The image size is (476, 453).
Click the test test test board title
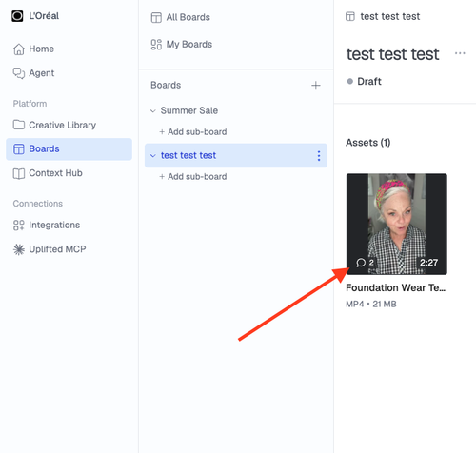[392, 54]
